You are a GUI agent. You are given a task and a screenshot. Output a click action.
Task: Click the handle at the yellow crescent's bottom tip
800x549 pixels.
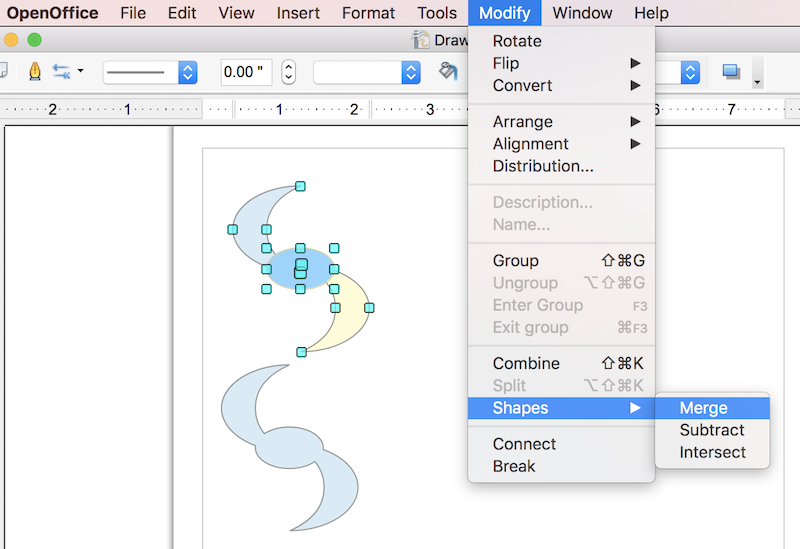click(302, 352)
